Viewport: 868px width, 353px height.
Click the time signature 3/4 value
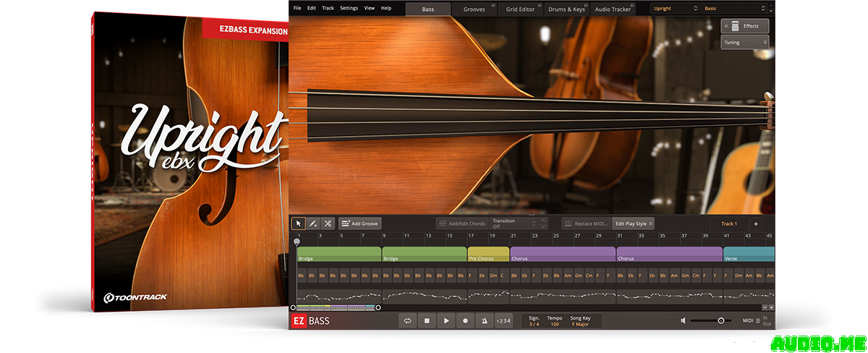tap(534, 324)
